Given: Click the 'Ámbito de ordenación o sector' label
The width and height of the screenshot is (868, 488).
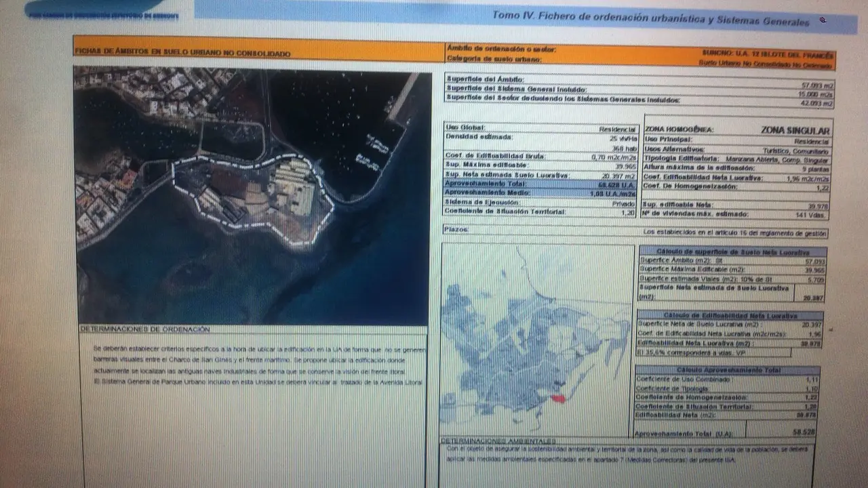Looking at the screenshot, I should pyautogui.click(x=501, y=49).
